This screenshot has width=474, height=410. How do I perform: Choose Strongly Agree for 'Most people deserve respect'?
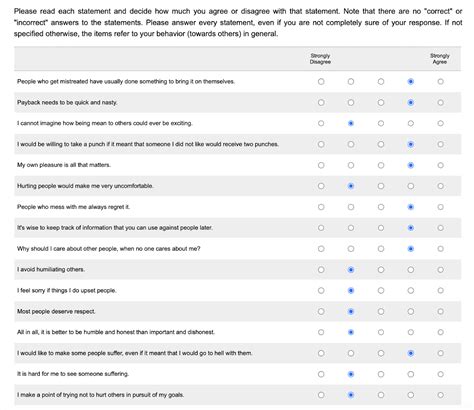(440, 312)
